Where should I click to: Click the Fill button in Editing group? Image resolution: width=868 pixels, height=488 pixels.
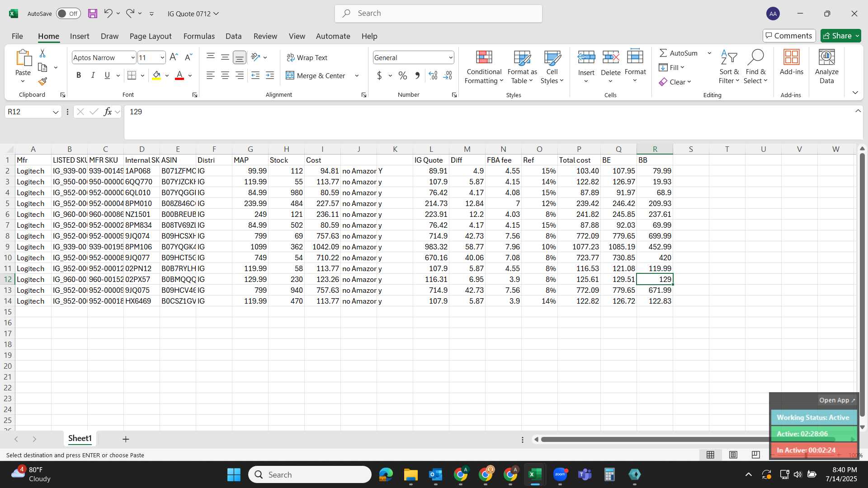(x=672, y=67)
